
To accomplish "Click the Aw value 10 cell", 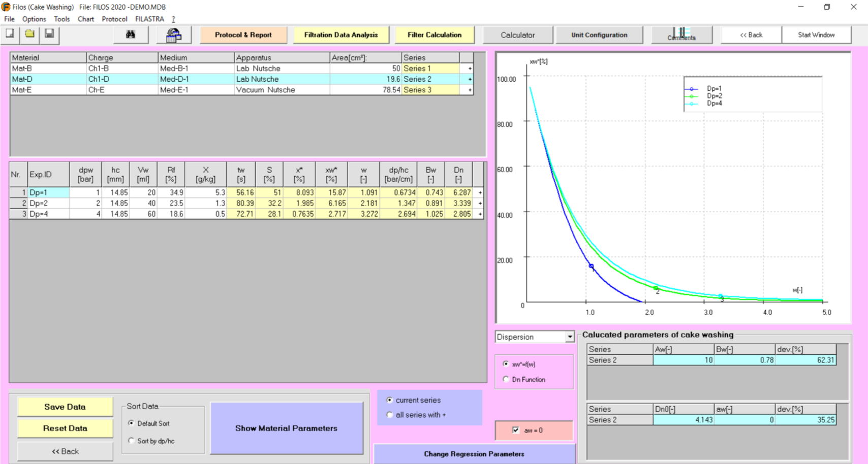I will [684, 360].
